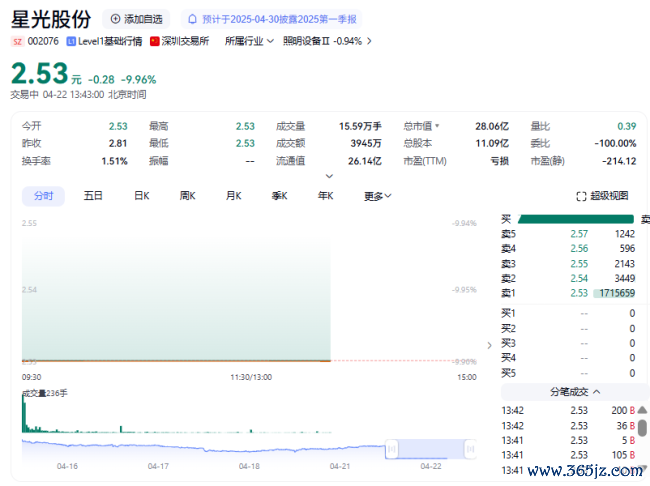Click the fullscreen bracket icon beside 超级视图
This screenshot has height=486, width=650.
[581, 196]
